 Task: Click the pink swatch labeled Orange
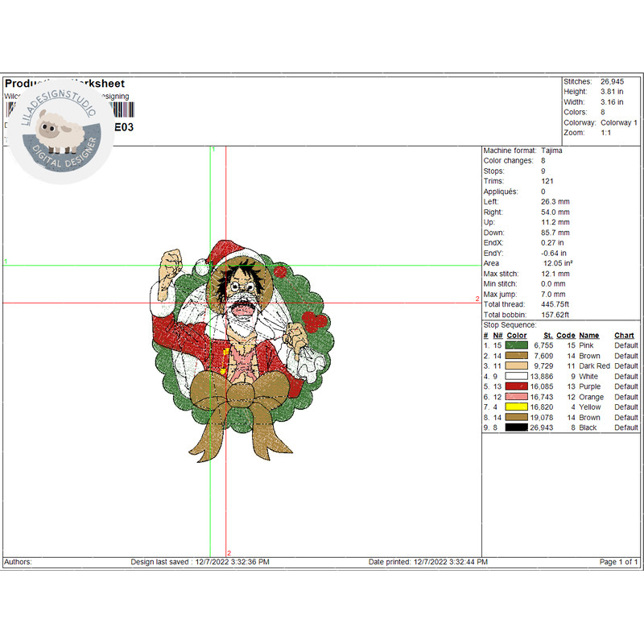[x=516, y=397]
